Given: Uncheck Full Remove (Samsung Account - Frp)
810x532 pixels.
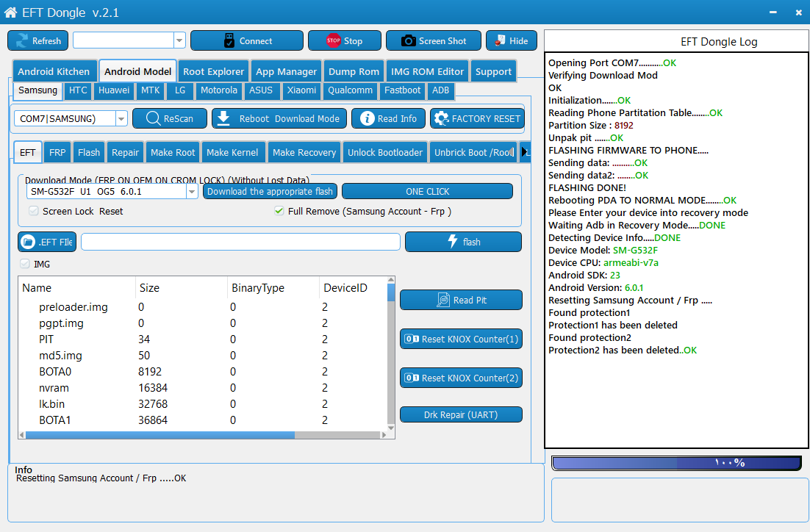Looking at the screenshot, I should pos(279,211).
